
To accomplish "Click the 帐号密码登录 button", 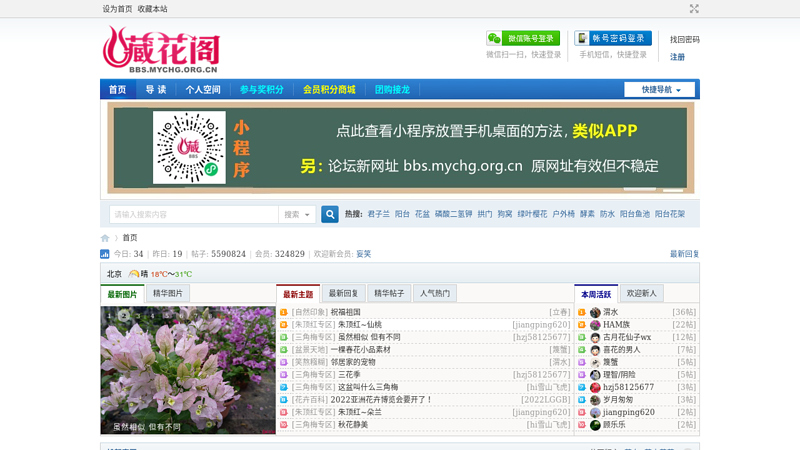I will [613, 38].
